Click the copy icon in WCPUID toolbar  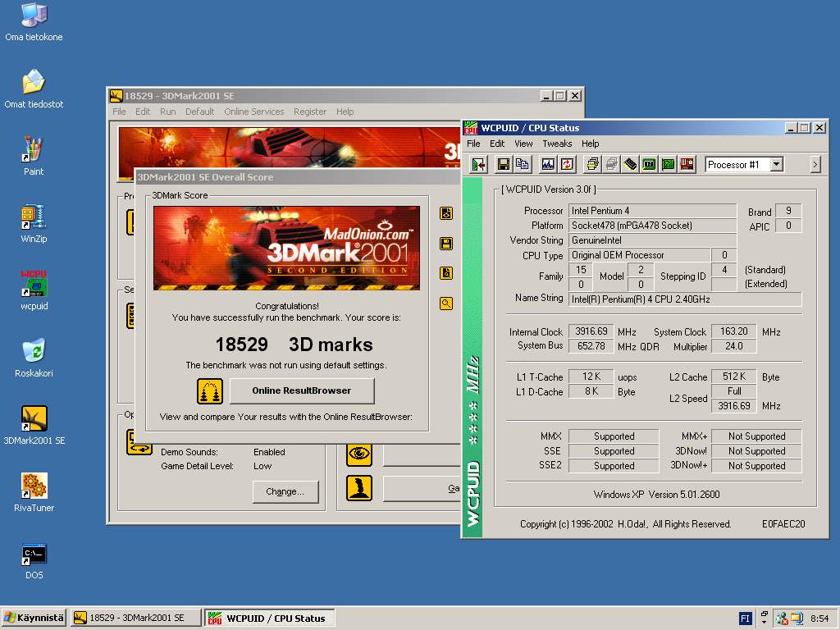[522, 165]
